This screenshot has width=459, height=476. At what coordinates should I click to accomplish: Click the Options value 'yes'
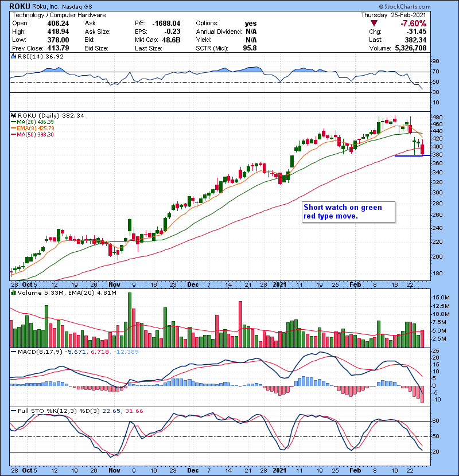[251, 24]
